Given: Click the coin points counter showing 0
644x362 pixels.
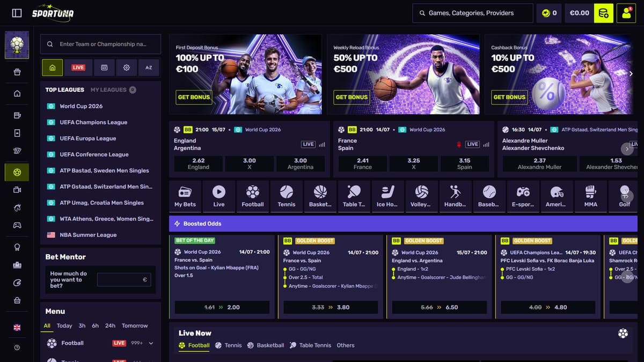Looking at the screenshot, I should (549, 13).
